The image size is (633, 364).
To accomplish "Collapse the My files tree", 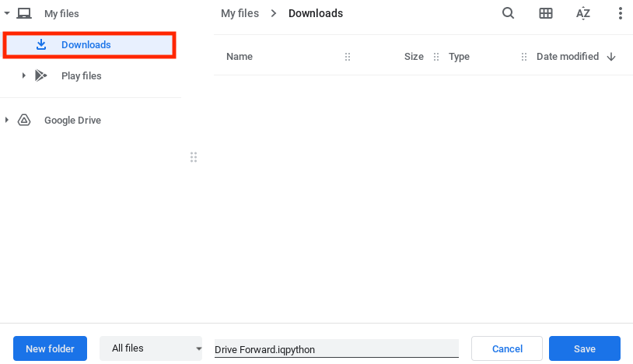I will [7, 13].
